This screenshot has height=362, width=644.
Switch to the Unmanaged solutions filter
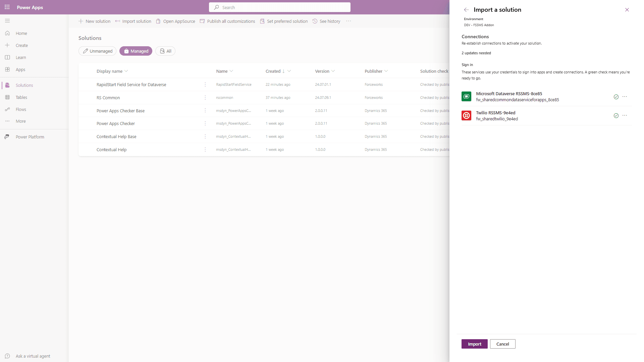97,51
